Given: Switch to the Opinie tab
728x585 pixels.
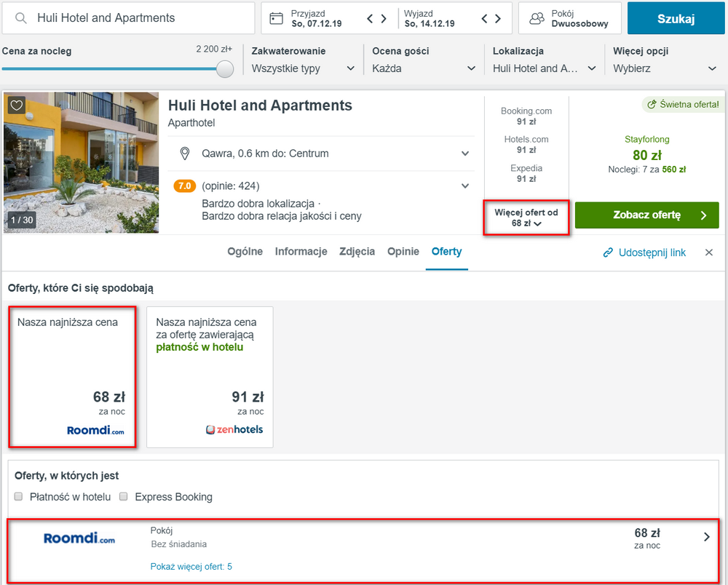Looking at the screenshot, I should click(403, 252).
